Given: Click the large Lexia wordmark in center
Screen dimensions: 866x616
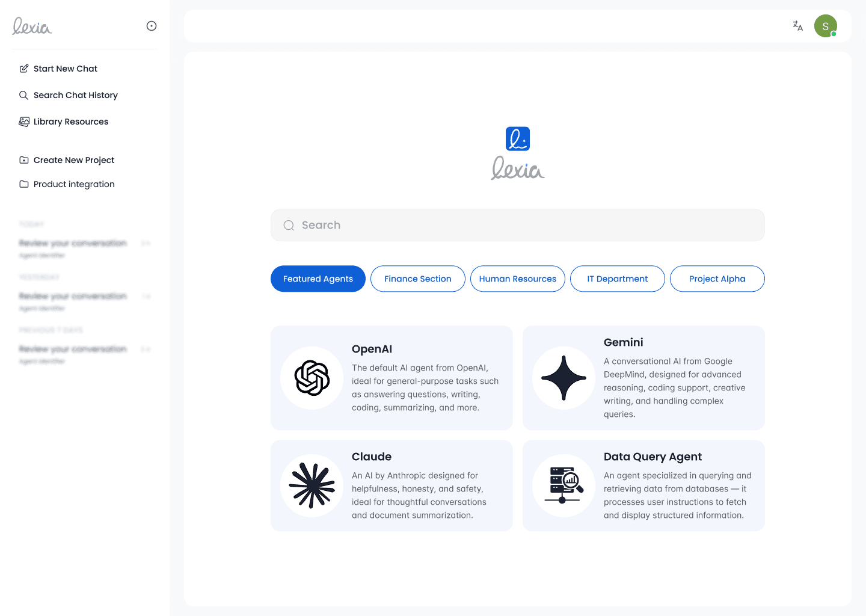Looking at the screenshot, I should pos(518,168).
